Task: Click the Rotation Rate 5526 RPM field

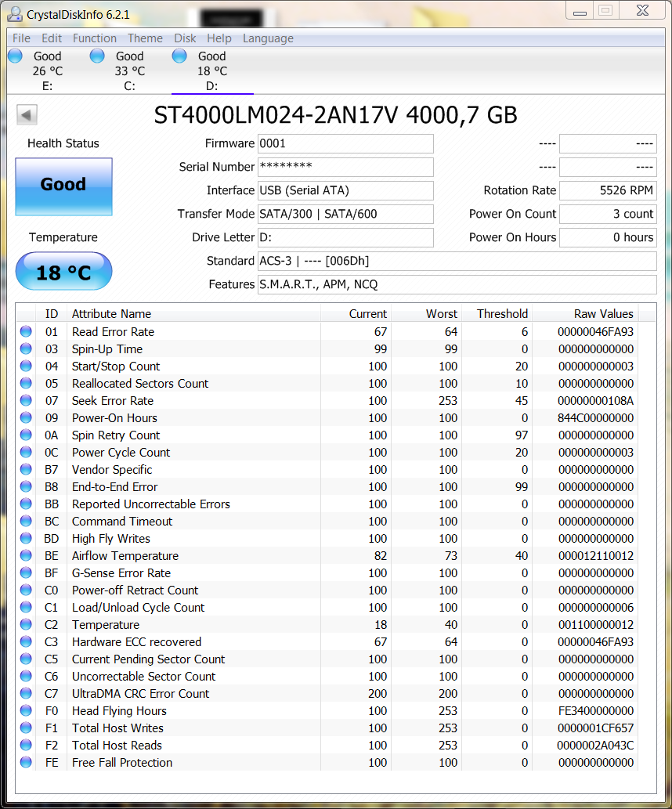Action: [x=608, y=190]
